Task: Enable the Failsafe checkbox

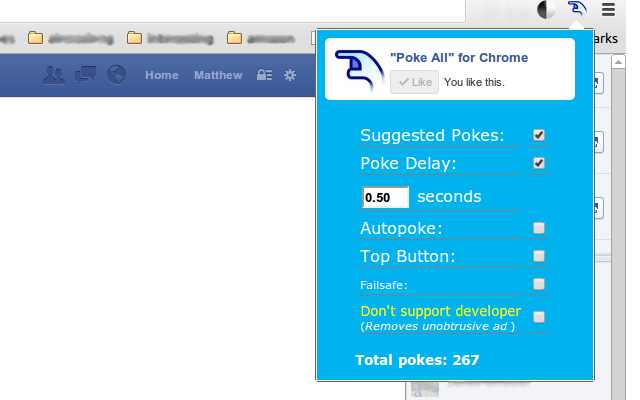Action: point(539,284)
